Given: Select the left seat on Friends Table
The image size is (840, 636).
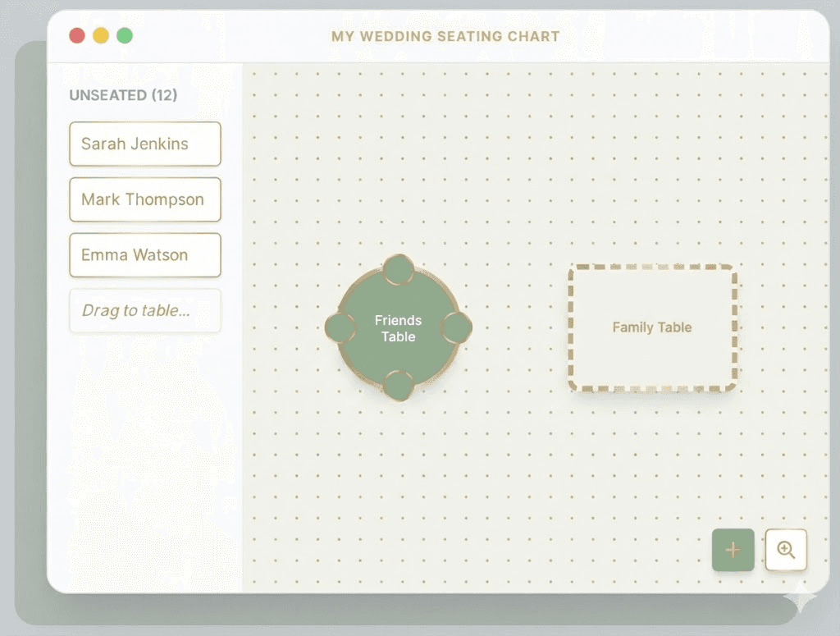Looking at the screenshot, I should pos(340,327).
